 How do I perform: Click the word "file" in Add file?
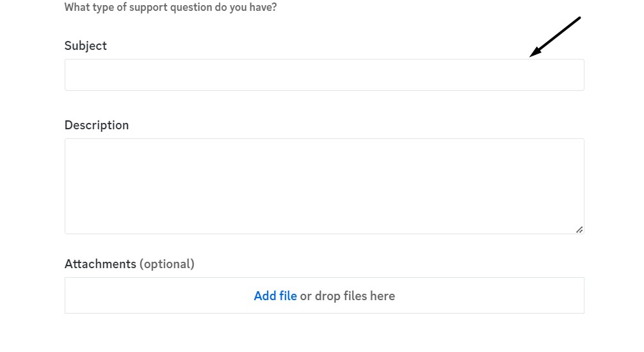click(287, 296)
